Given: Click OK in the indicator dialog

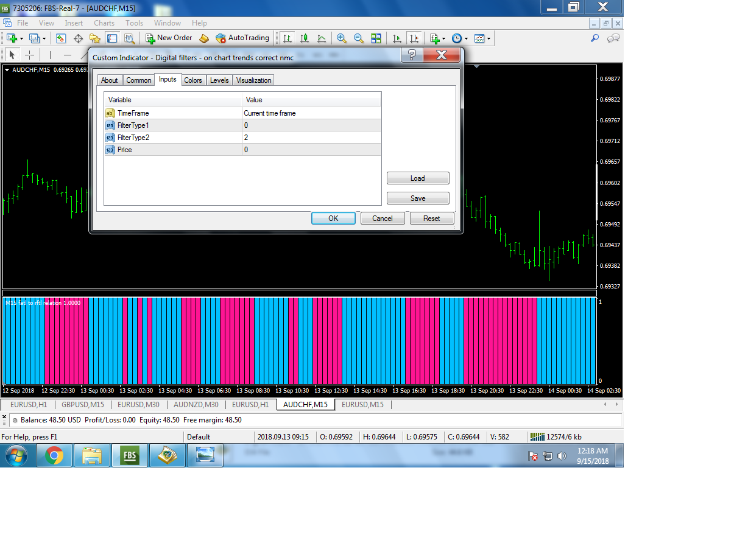Looking at the screenshot, I should click(333, 219).
